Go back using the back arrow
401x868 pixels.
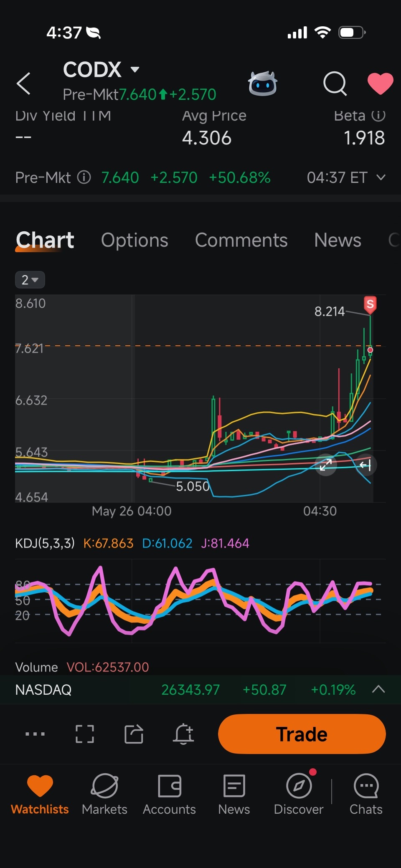23,84
